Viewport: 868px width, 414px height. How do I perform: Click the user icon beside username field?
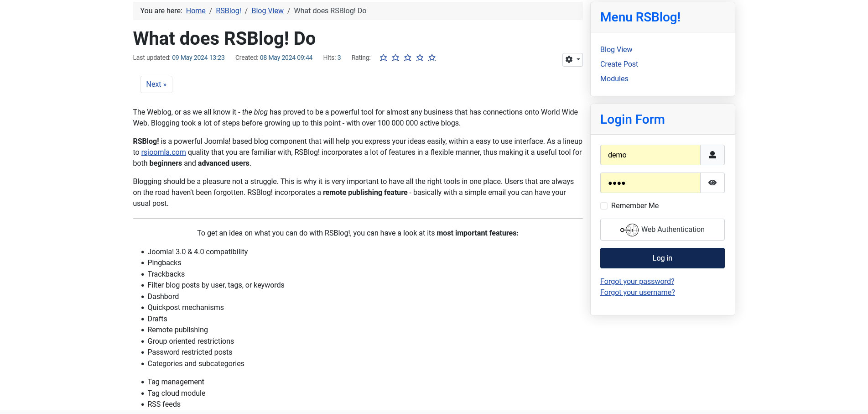click(x=712, y=155)
